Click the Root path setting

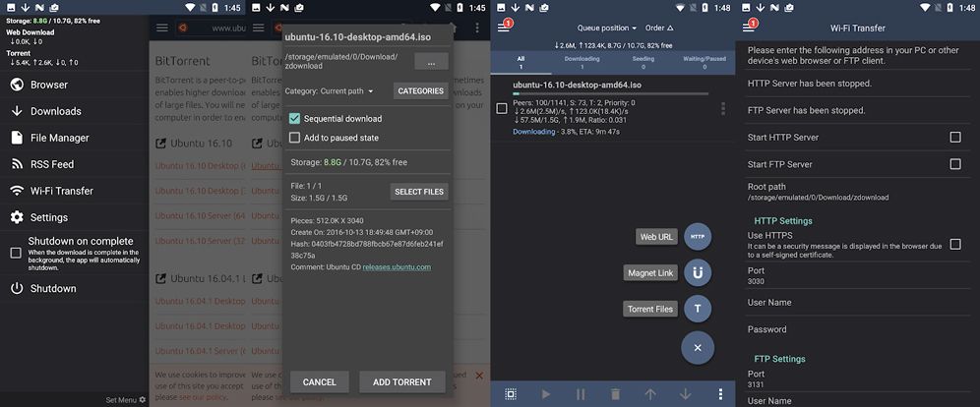tap(858, 192)
